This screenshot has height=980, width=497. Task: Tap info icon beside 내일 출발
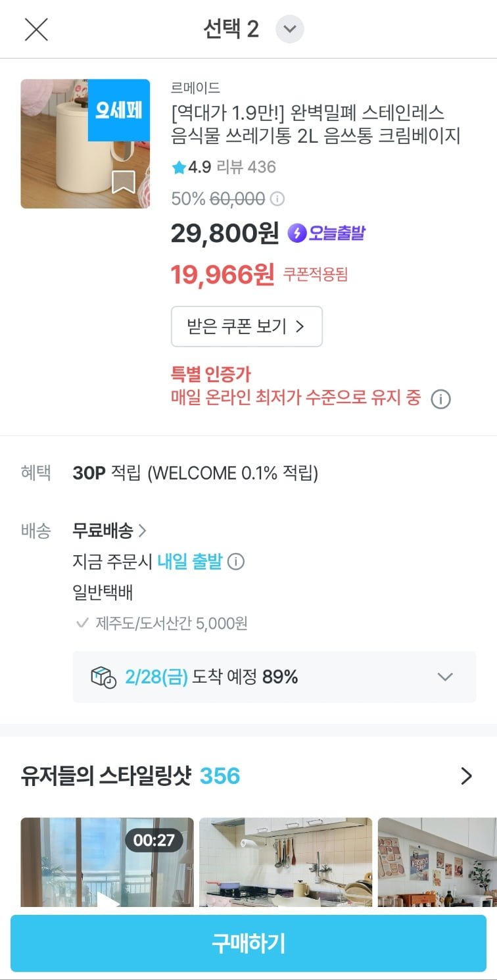236,562
